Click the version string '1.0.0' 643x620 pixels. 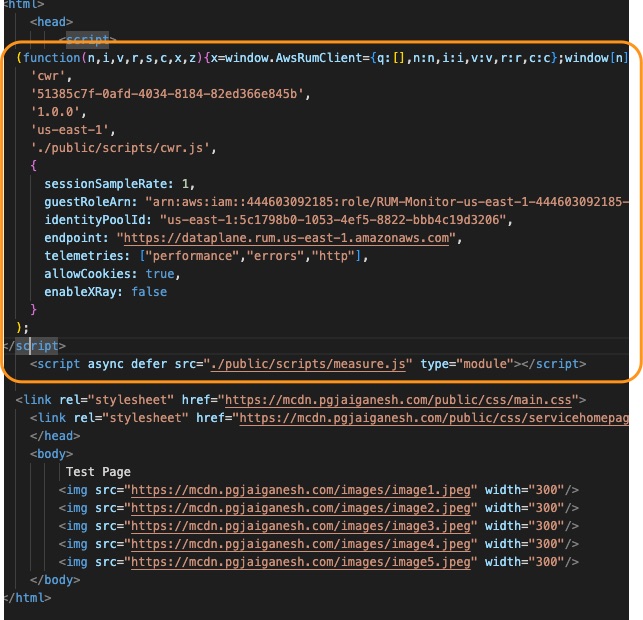coord(55,112)
